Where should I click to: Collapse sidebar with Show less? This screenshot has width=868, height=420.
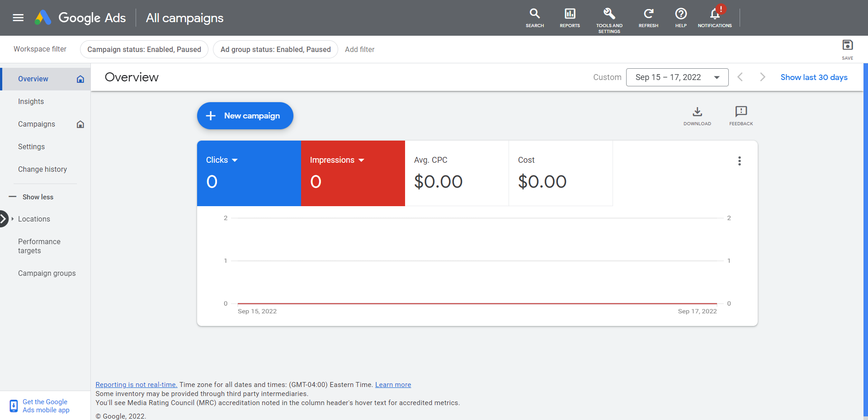38,197
